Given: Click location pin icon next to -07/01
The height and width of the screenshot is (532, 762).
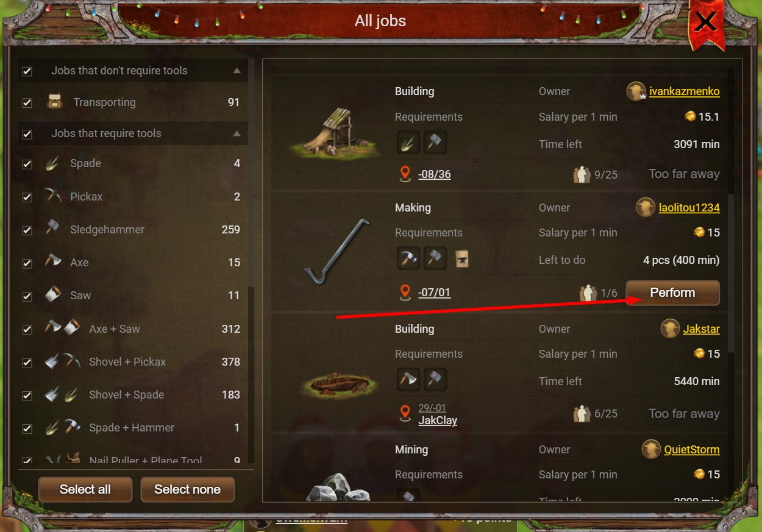Looking at the screenshot, I should point(405,293).
